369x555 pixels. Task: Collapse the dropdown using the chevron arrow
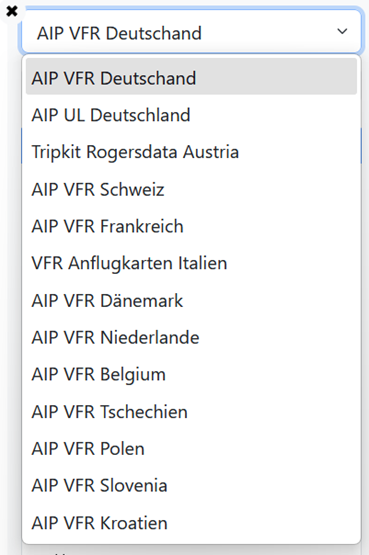click(342, 32)
